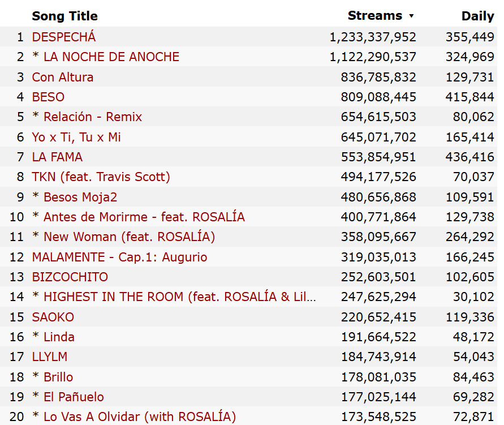
Task: Click the Besos Moja2 link
Action: point(80,197)
